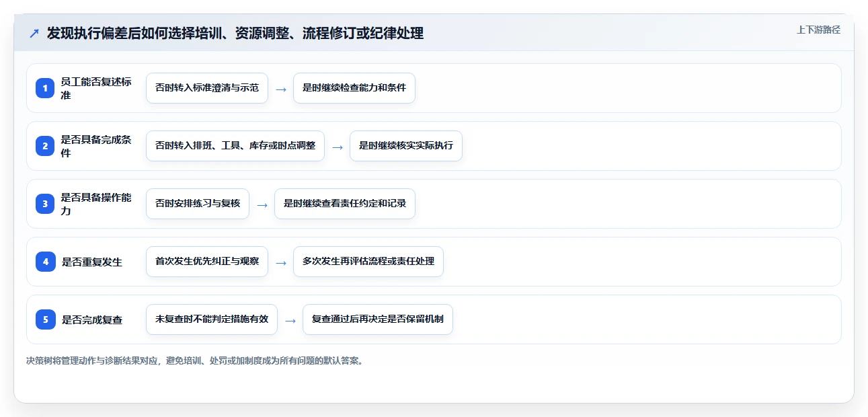Image resolution: width=868 pixels, height=417 pixels.
Task: Click the arrow icon beside the page title
Action: [x=34, y=34]
